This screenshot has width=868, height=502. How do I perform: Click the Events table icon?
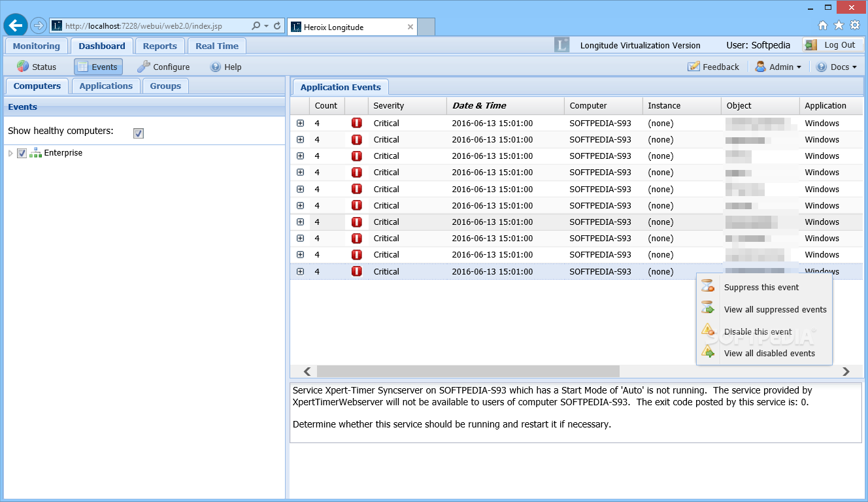click(83, 67)
